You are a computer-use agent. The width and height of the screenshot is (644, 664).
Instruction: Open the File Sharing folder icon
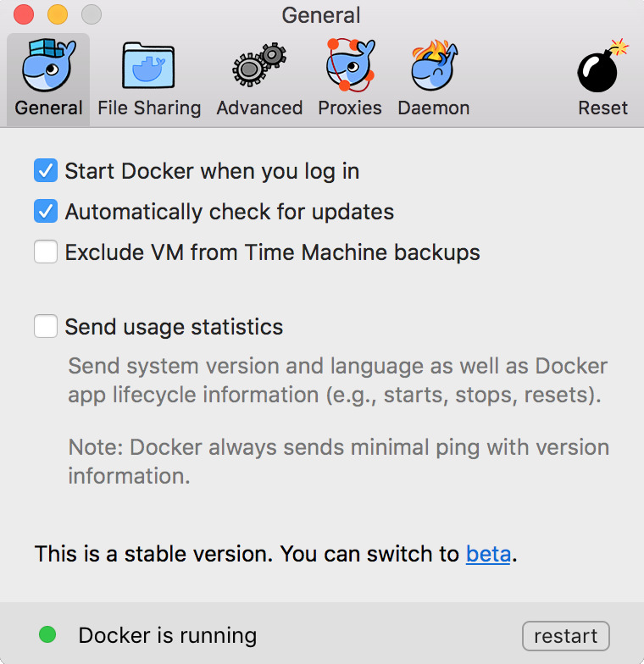(148, 65)
